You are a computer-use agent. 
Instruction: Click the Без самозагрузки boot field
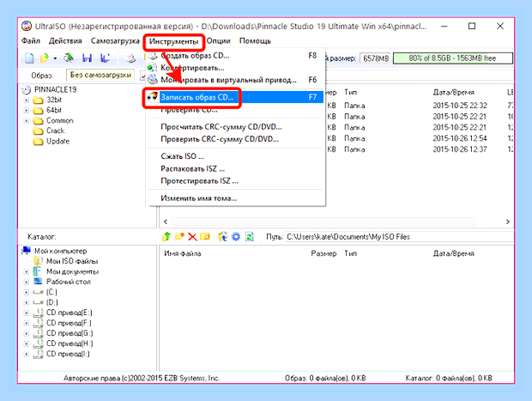(x=100, y=76)
